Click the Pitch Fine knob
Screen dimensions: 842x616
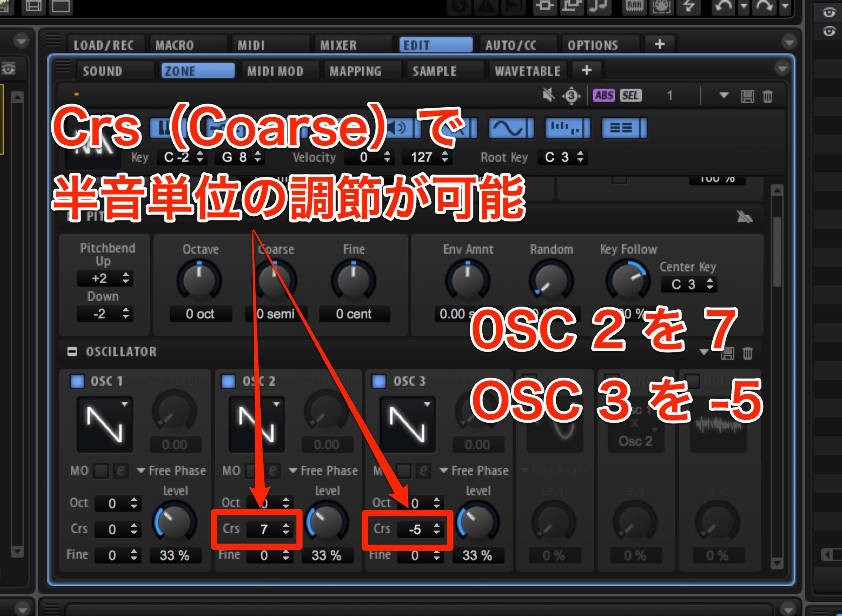coord(353,280)
